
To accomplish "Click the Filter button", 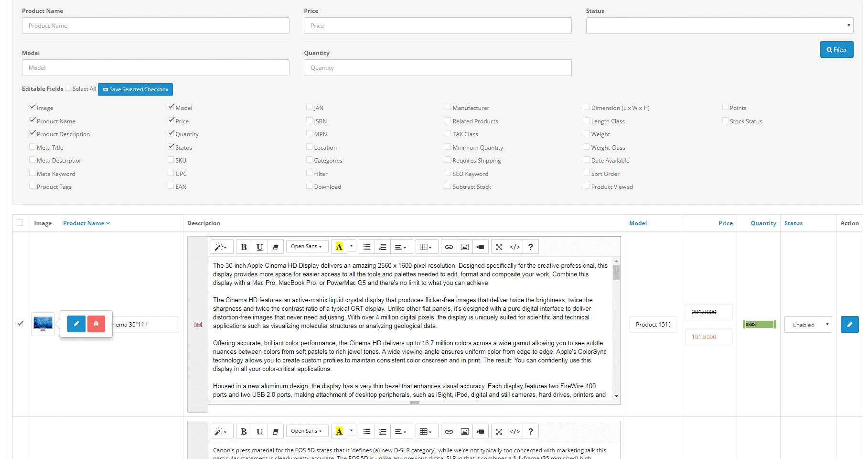I will click(x=836, y=50).
